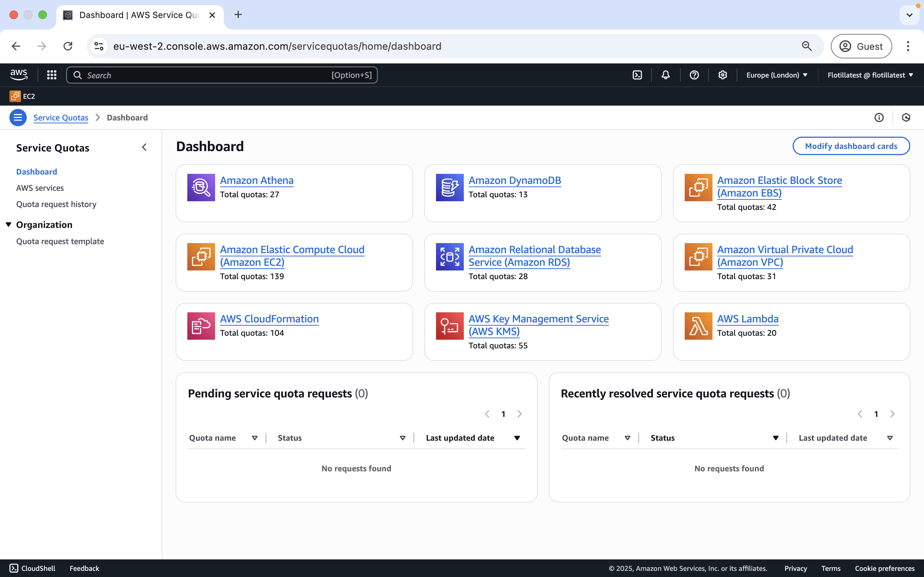Image resolution: width=924 pixels, height=577 pixels.
Task: Open the Europe (London) region dropdown
Action: (x=777, y=75)
